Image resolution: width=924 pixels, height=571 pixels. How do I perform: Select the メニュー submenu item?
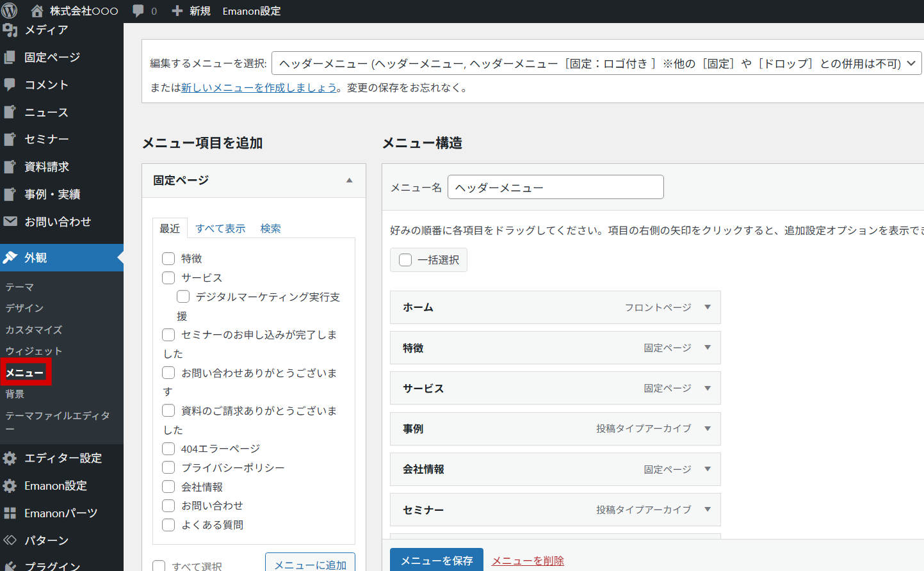coord(25,373)
